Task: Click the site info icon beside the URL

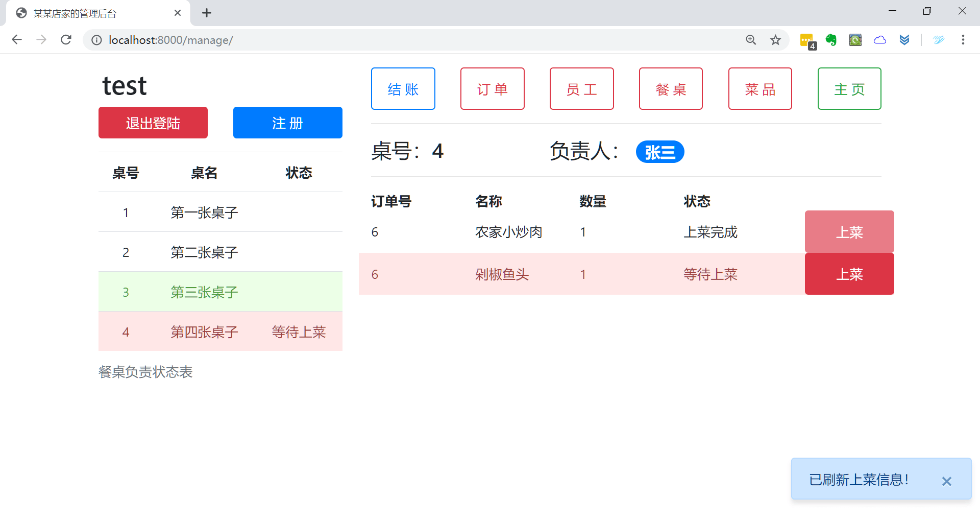Action: tap(96, 40)
